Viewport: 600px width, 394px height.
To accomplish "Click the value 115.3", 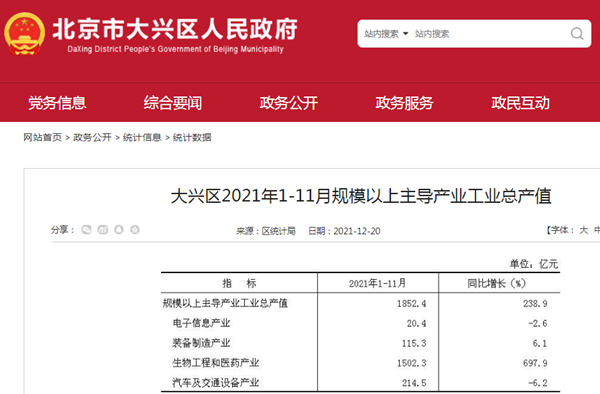I will click(414, 343).
